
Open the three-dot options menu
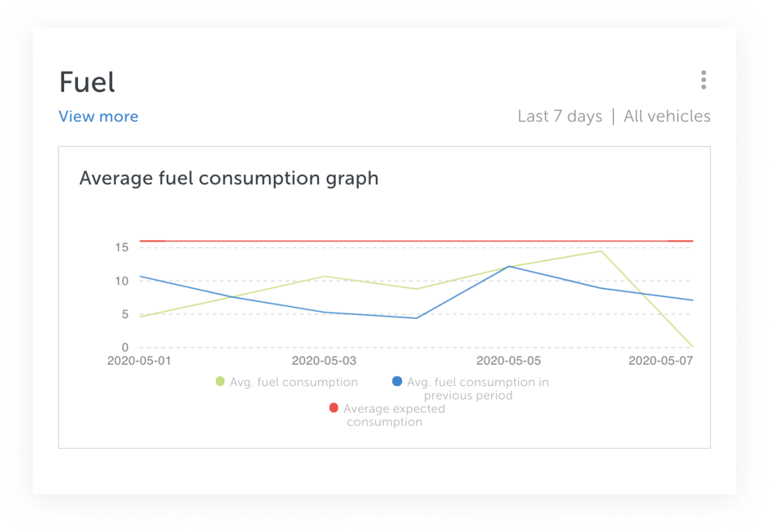(704, 80)
